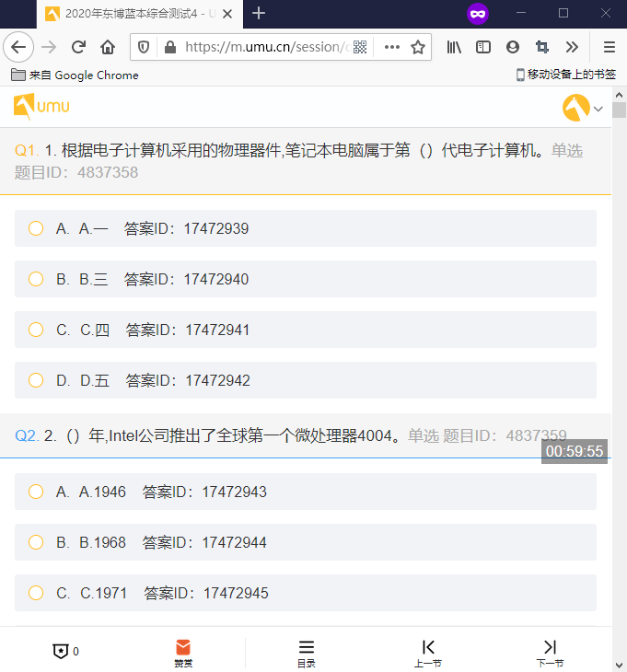The image size is (627, 672).
Task: Show QR code for this page
Action: tap(360, 47)
